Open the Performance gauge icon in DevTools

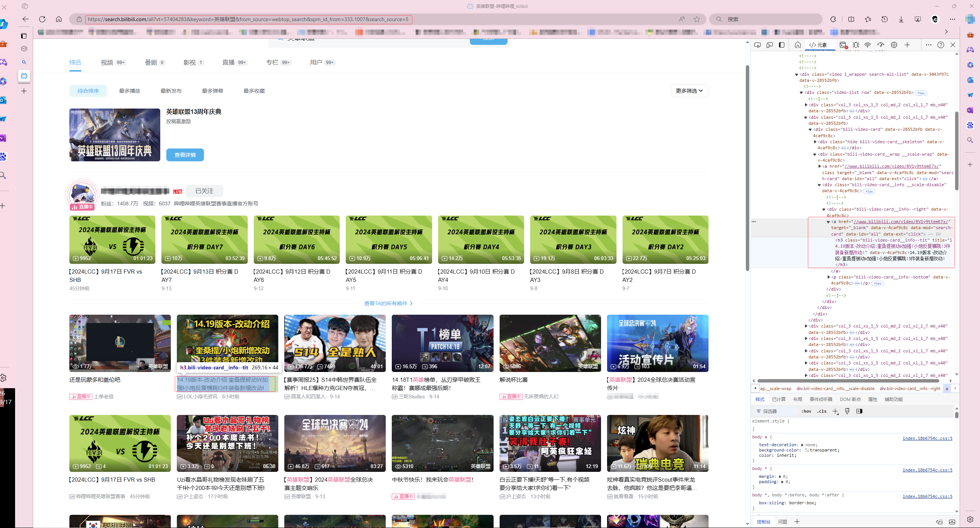(881, 45)
